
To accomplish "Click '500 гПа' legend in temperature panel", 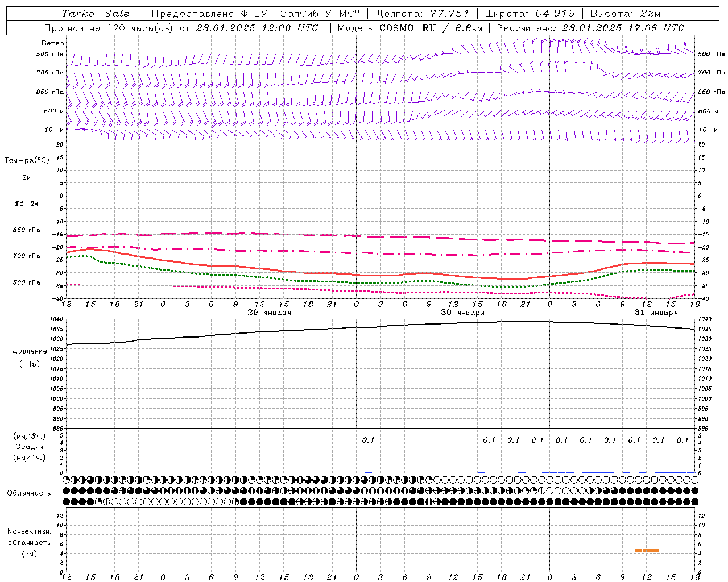I will [27, 282].
